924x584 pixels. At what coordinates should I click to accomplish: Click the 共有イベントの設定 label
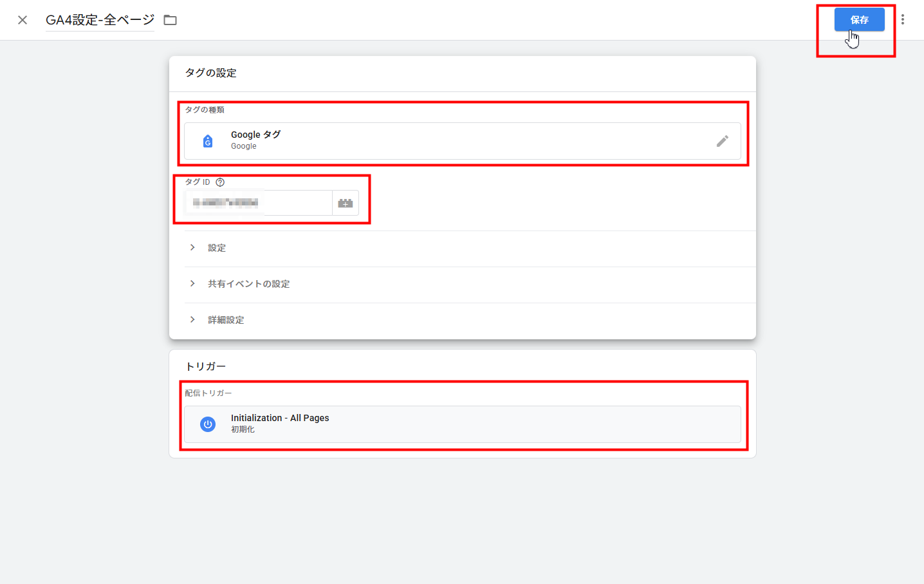pyautogui.click(x=248, y=284)
